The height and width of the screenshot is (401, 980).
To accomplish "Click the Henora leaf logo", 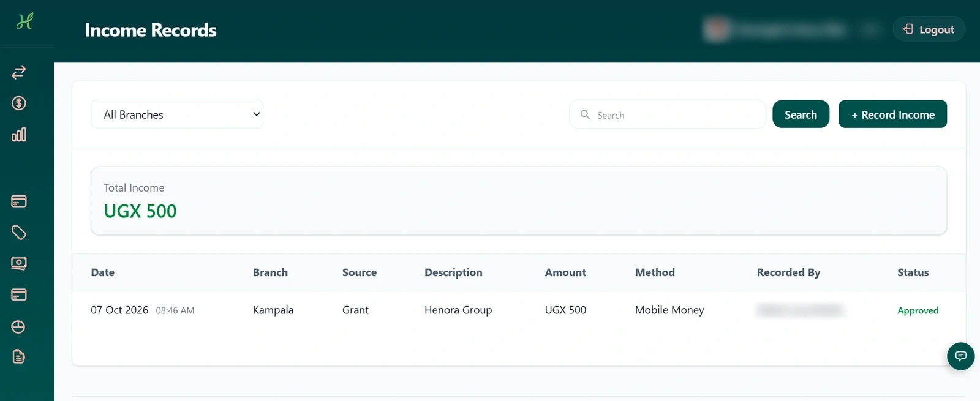I will (24, 21).
